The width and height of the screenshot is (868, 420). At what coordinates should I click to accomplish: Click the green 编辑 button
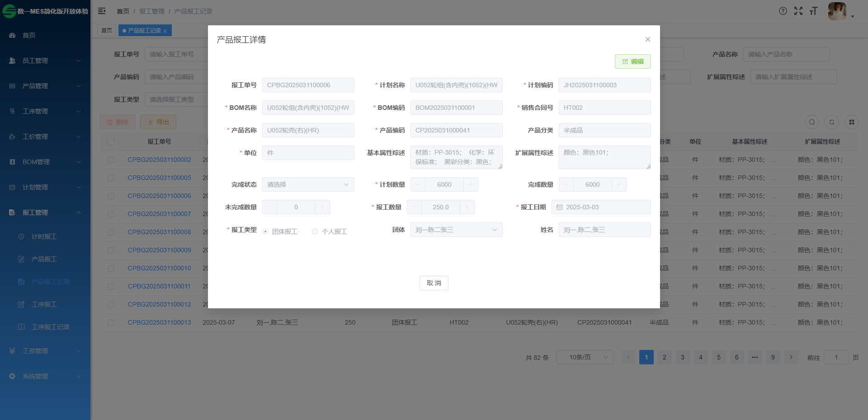pos(632,61)
